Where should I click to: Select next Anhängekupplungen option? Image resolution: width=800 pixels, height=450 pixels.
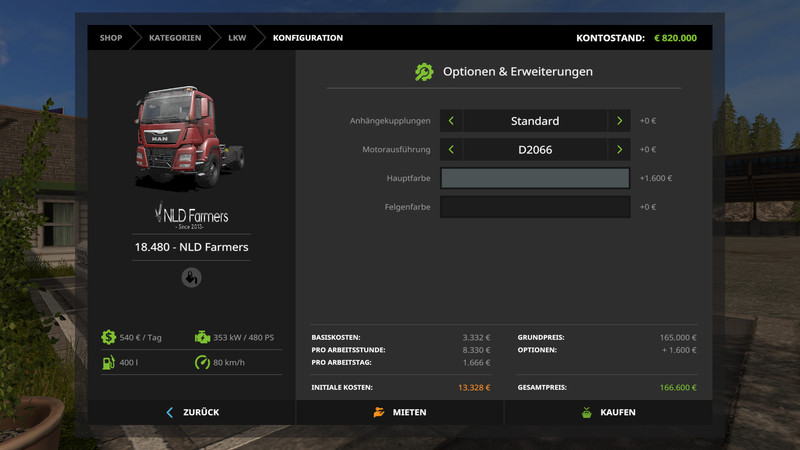tap(619, 121)
